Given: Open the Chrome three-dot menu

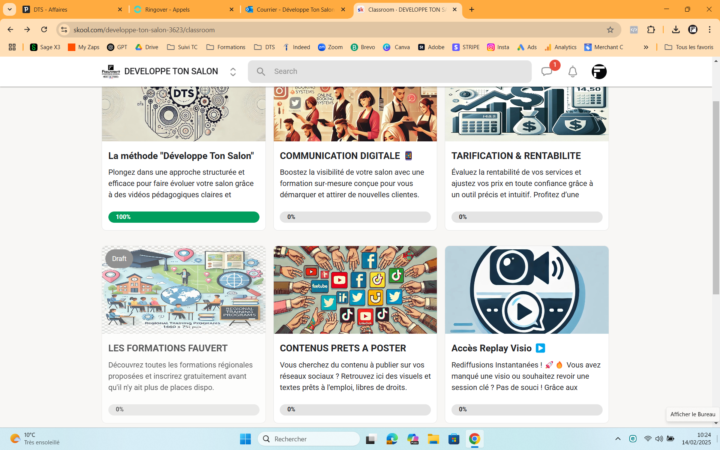Looking at the screenshot, I should click(x=709, y=29).
